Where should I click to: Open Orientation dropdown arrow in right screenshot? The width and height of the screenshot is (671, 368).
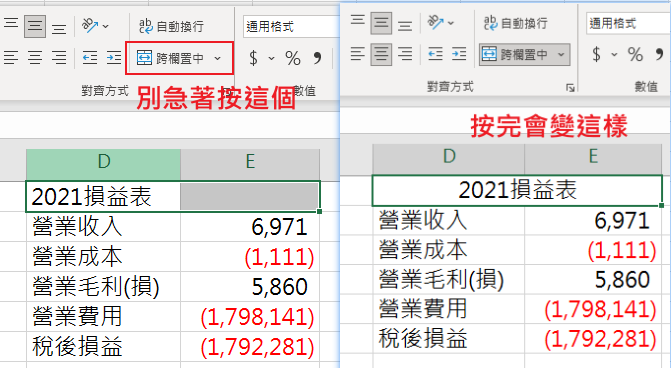(451, 23)
